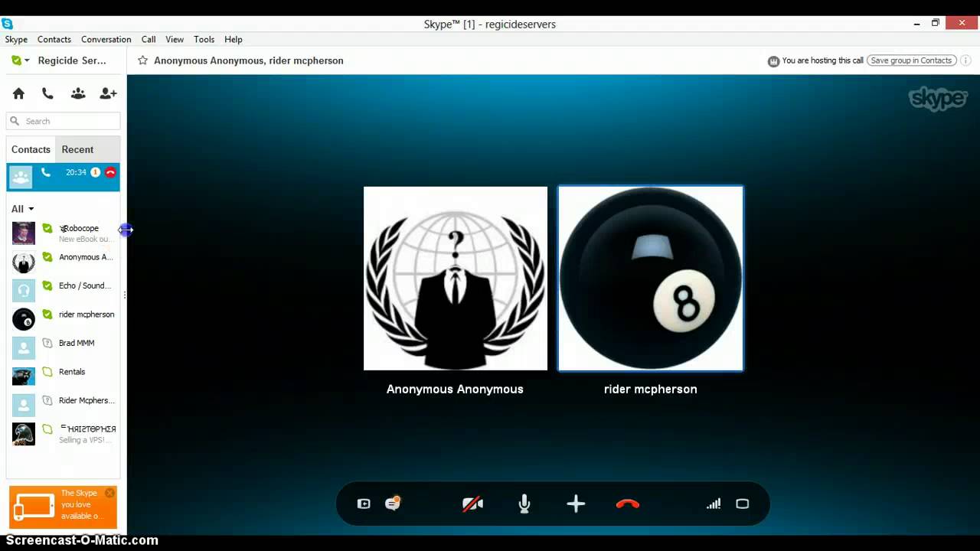Screen dimensions: 980x551
Task: Select rider mcpherson 8-ball call tile
Action: tap(651, 279)
